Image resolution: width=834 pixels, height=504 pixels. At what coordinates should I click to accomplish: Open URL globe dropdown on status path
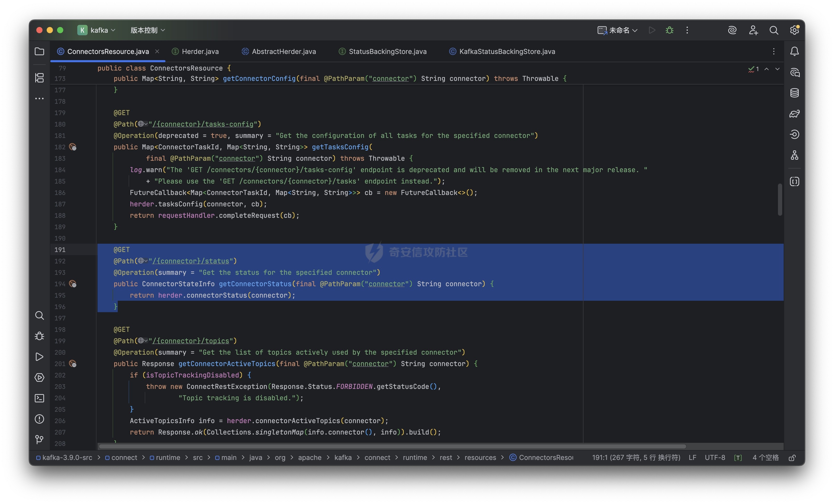[142, 261]
